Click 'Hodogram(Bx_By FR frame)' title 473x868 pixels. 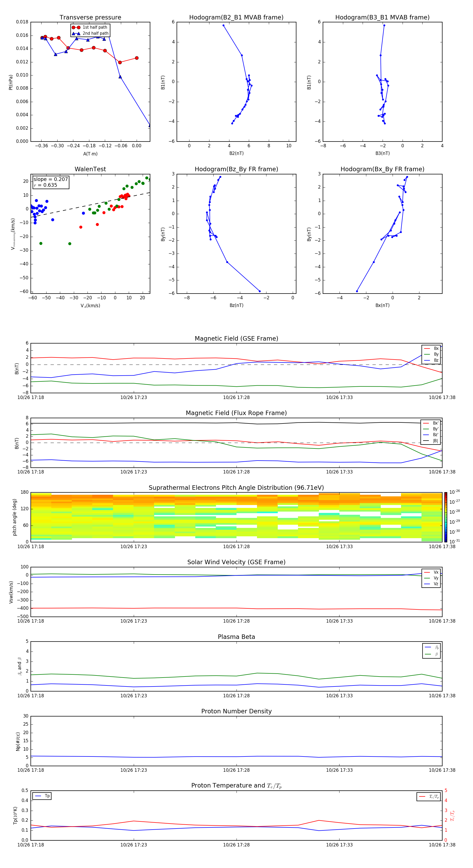click(382, 169)
